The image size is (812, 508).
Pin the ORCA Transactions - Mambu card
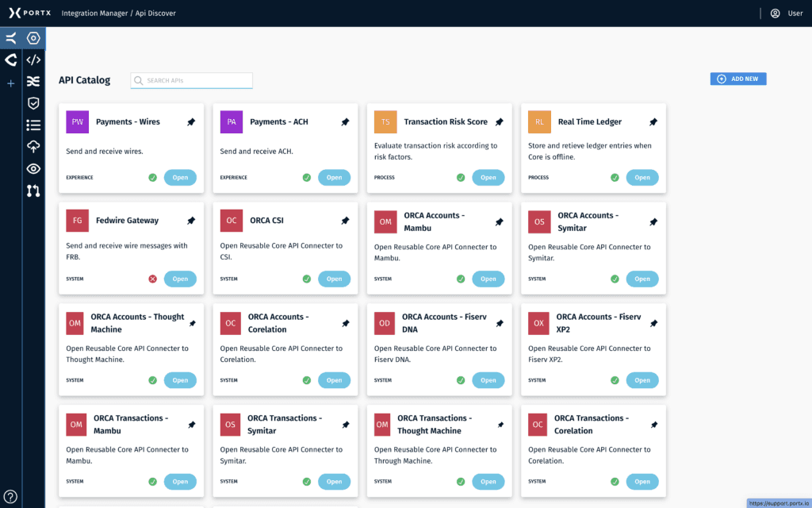192,425
